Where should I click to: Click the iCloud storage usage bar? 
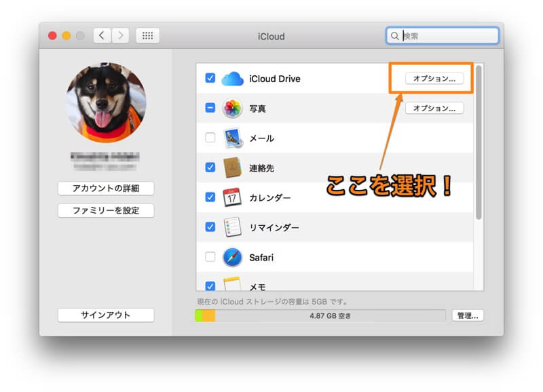(x=320, y=315)
